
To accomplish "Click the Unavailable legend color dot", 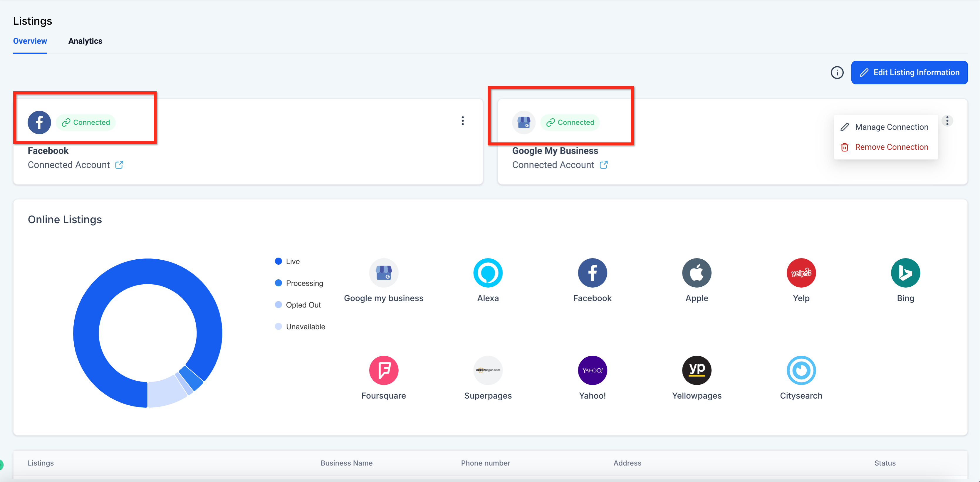I will point(278,326).
